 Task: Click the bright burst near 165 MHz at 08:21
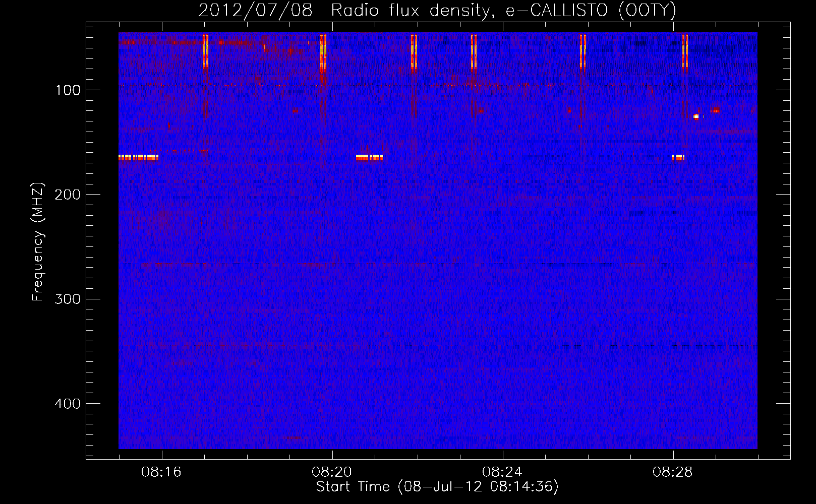pyautogui.click(x=369, y=157)
